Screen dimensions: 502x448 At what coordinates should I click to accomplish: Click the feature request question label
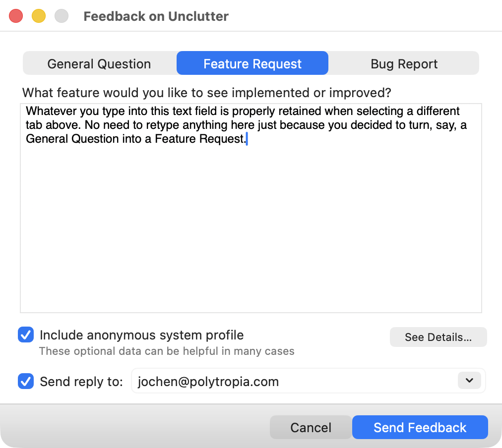pyautogui.click(x=206, y=93)
